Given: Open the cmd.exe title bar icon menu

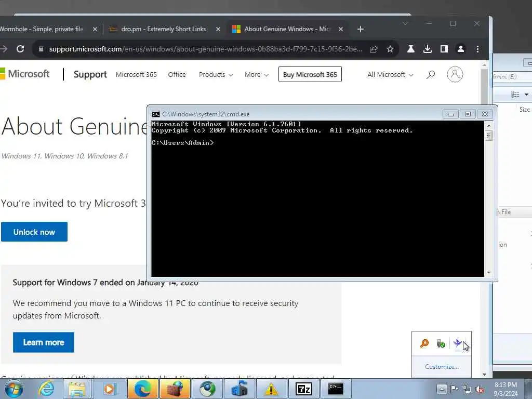Looking at the screenshot, I should (x=156, y=114).
